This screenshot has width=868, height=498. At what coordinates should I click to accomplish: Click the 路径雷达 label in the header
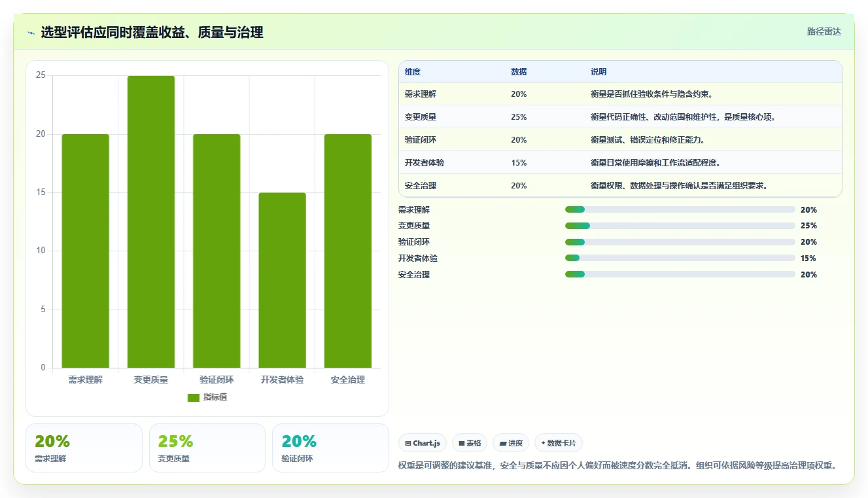824,31
